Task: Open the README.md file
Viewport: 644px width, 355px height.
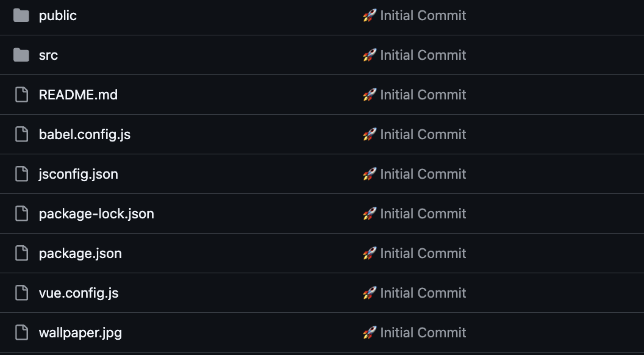Action: (78, 95)
